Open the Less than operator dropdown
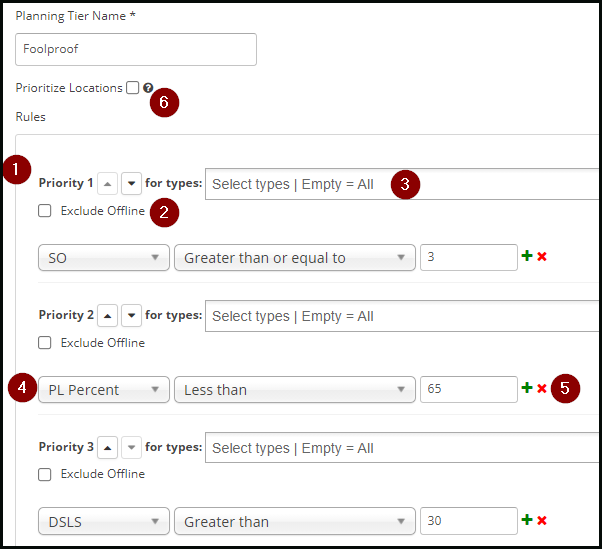This screenshot has width=602, height=549. click(x=295, y=390)
